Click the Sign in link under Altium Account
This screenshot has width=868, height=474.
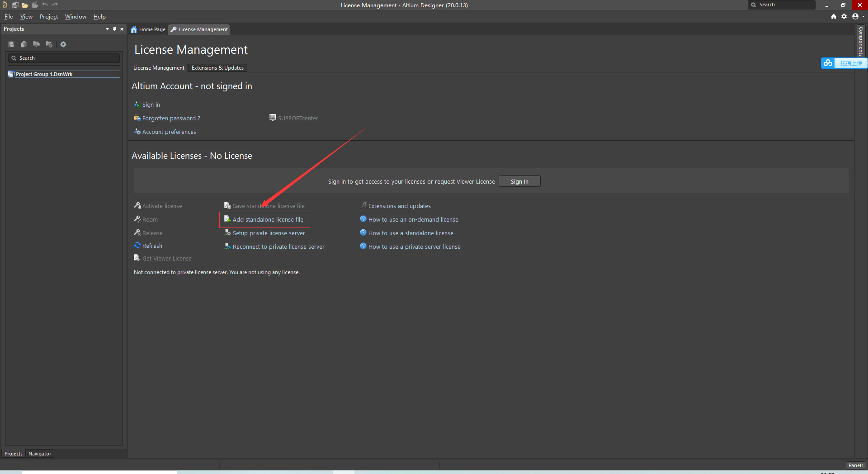[x=151, y=104]
